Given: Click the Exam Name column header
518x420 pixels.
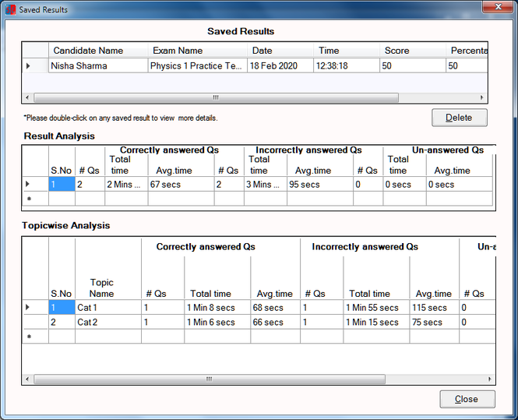Looking at the screenshot, I should click(x=198, y=51).
